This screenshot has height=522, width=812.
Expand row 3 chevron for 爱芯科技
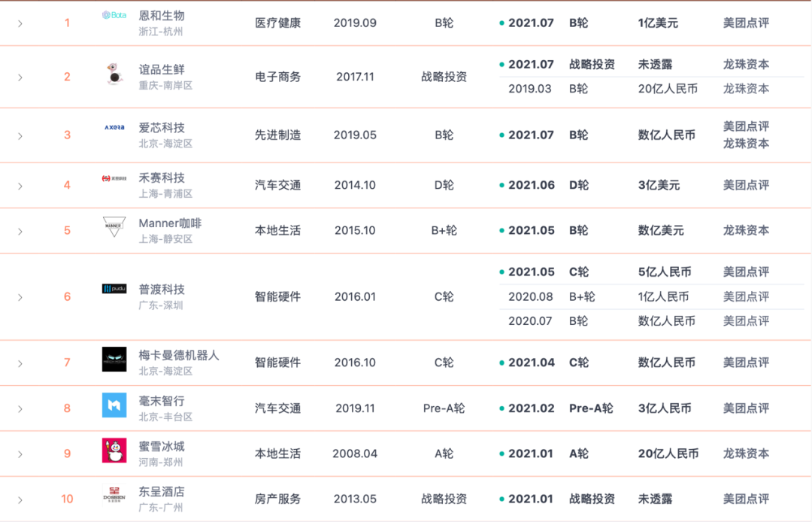20,135
